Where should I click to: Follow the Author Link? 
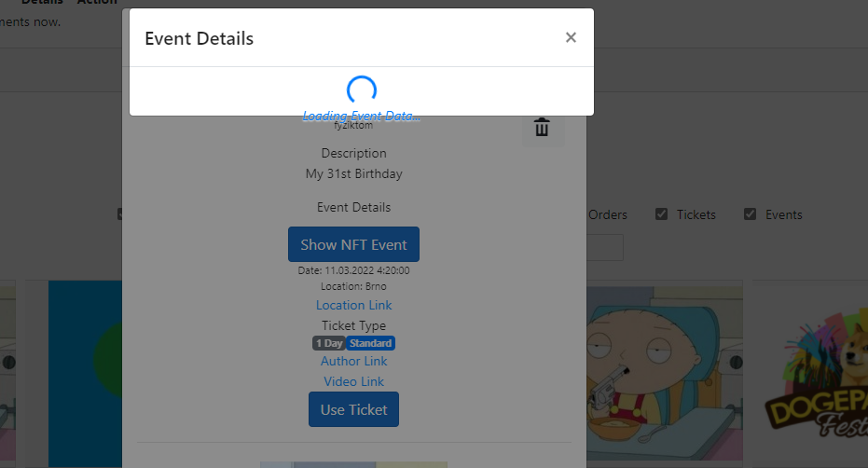coord(353,361)
